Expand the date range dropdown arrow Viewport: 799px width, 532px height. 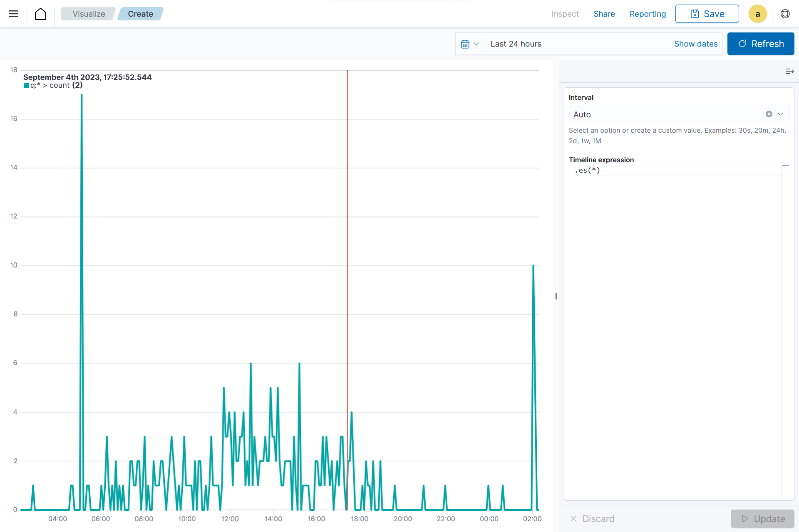(x=478, y=43)
